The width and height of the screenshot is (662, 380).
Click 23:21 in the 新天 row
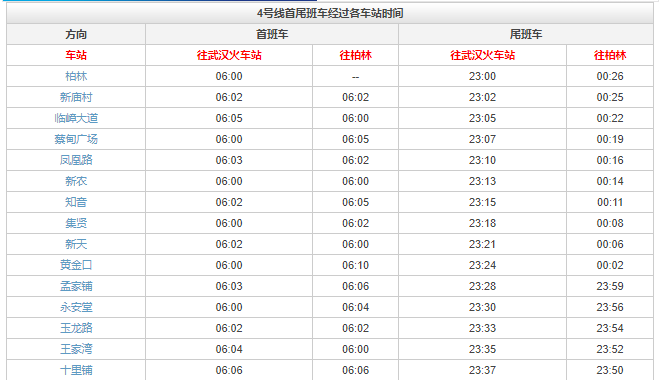click(483, 244)
